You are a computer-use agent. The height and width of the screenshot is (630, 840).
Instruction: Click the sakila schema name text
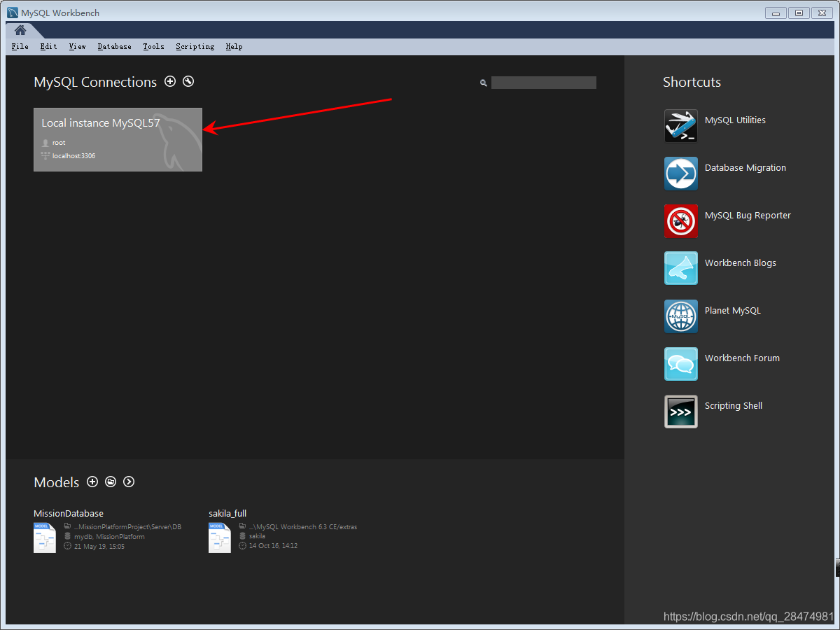pyautogui.click(x=257, y=536)
